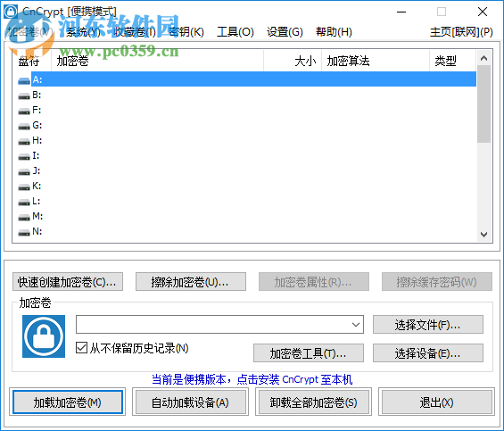Click 自动加载设备(A) button
The width and height of the screenshot is (504, 431).
pyautogui.click(x=191, y=402)
